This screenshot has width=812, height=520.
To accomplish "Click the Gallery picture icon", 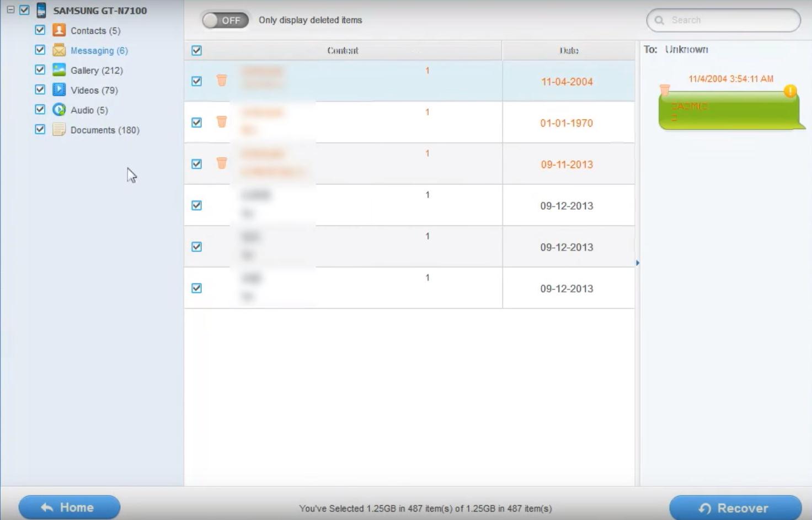I will point(59,70).
